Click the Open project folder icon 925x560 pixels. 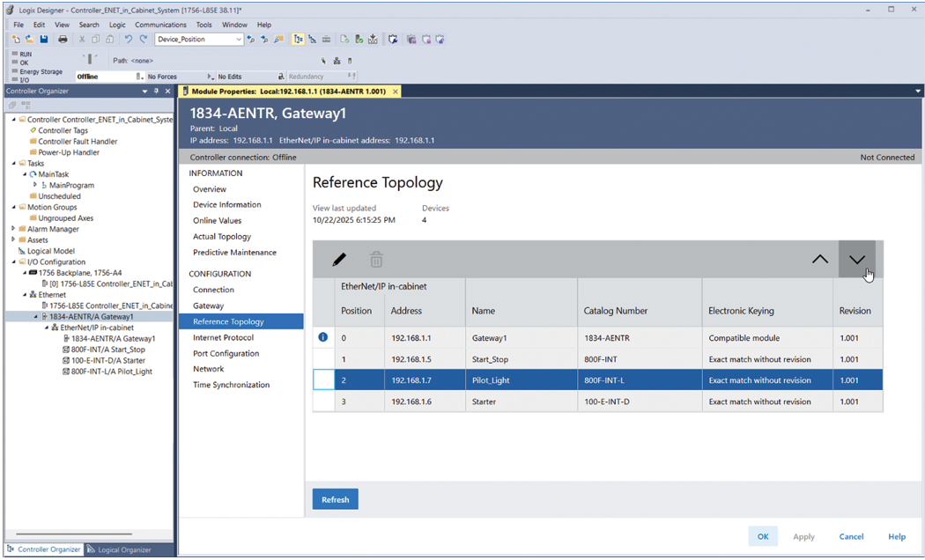(x=29, y=40)
